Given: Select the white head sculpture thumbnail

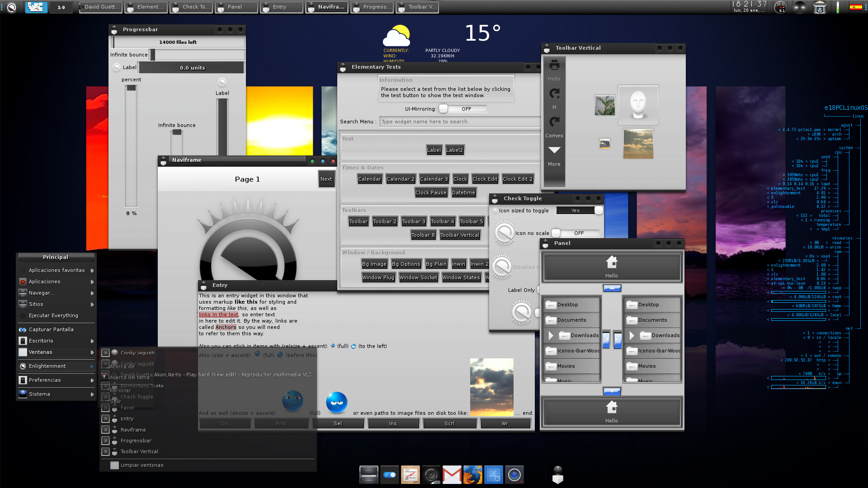Looking at the screenshot, I should pos(638,105).
